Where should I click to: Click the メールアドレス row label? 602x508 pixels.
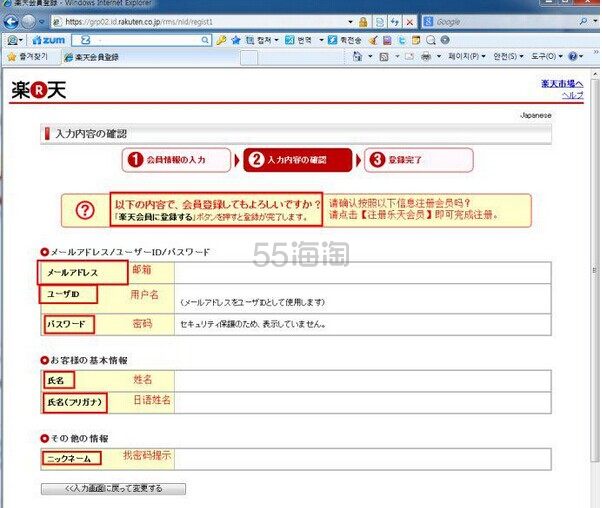(x=73, y=273)
